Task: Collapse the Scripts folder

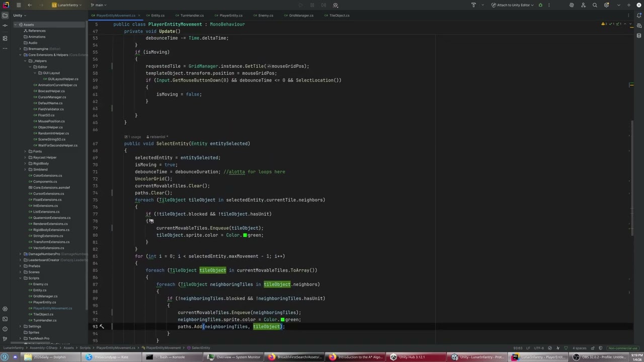Action: click(x=20, y=278)
